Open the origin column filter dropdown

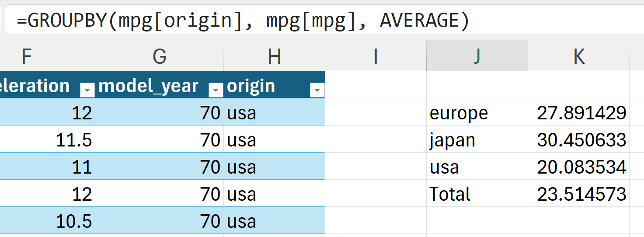317,90
